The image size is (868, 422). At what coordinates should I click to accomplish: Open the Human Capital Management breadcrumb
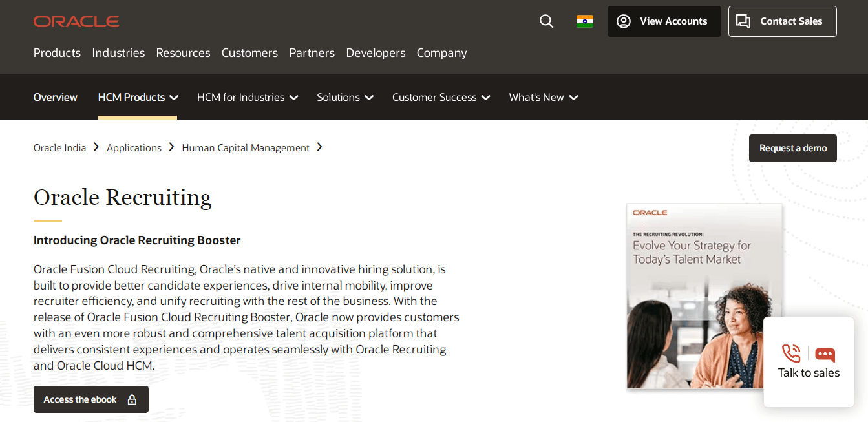(246, 148)
